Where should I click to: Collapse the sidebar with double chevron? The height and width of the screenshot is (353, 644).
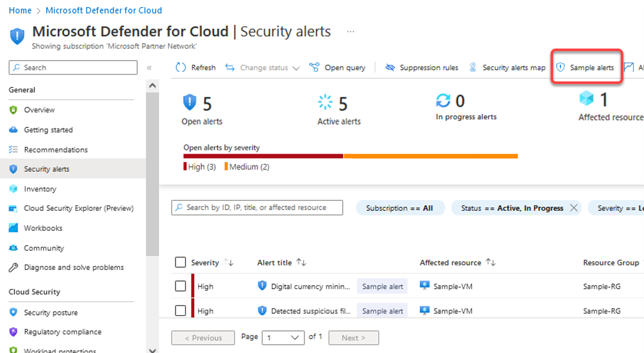click(150, 68)
